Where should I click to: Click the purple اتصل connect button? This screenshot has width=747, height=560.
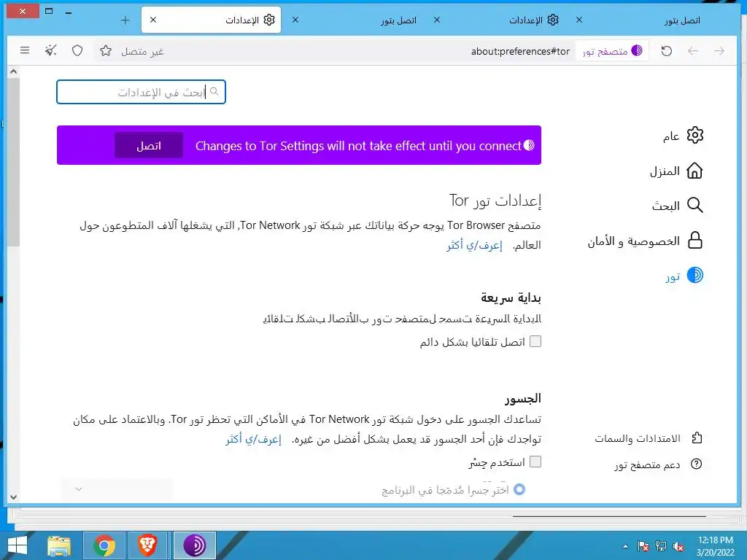(x=149, y=146)
